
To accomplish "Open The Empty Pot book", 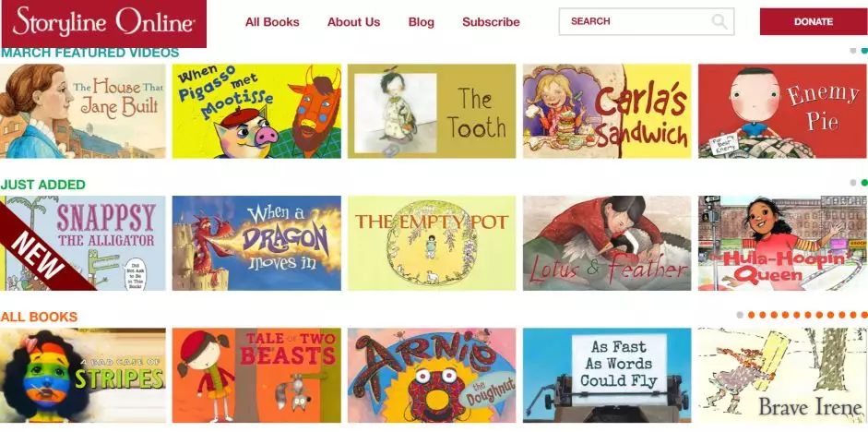I will 432,243.
